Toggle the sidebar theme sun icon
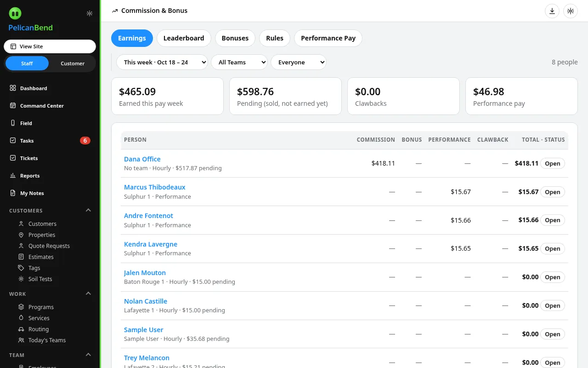The height and width of the screenshot is (368, 588). pyautogui.click(x=90, y=13)
